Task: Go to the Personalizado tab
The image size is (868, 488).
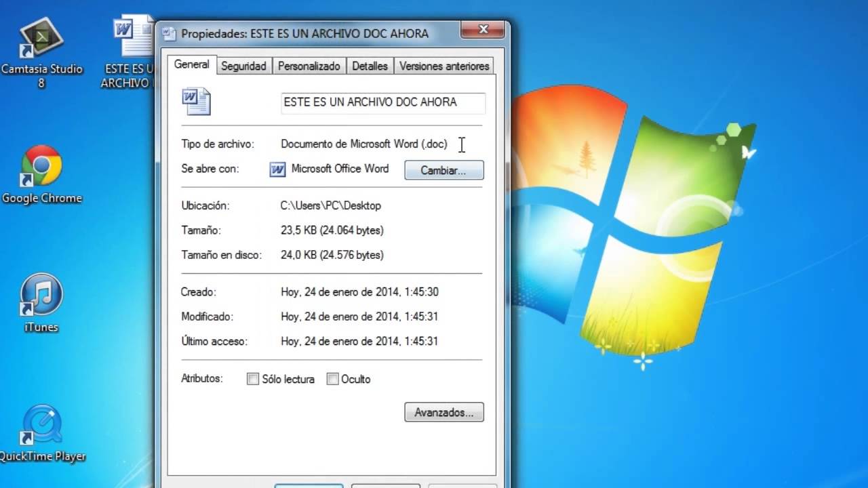Action: (309, 66)
